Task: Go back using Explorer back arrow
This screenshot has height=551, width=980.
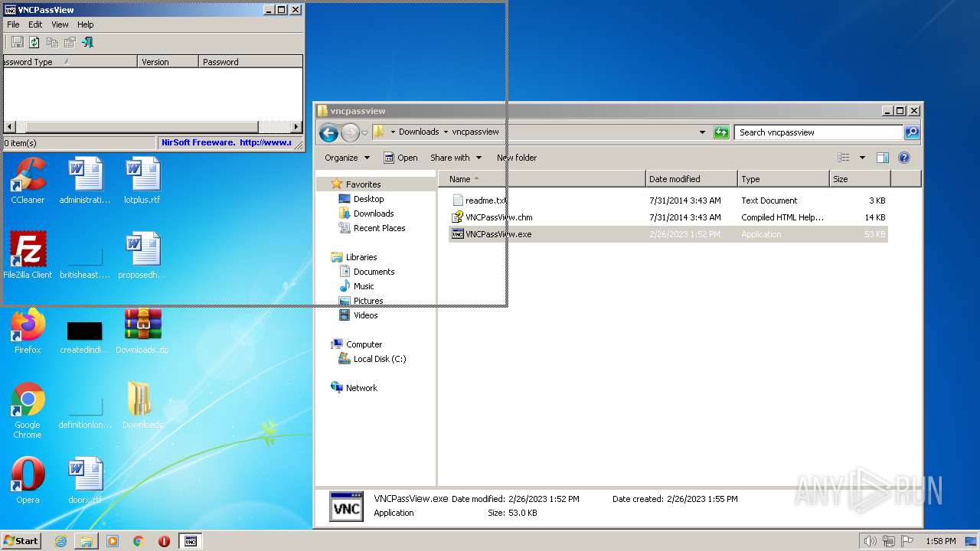Action: [x=329, y=132]
